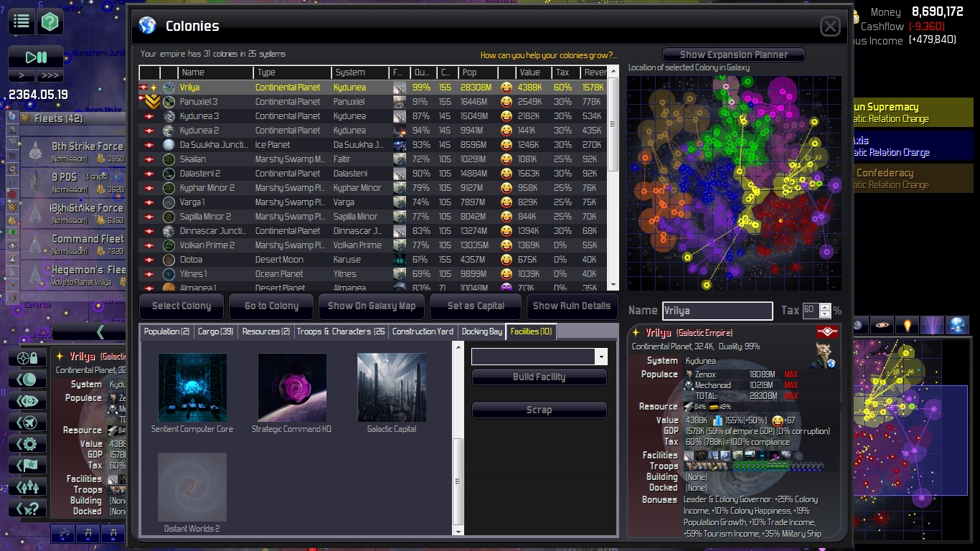Click the ringed planet map mode icon

click(x=883, y=325)
